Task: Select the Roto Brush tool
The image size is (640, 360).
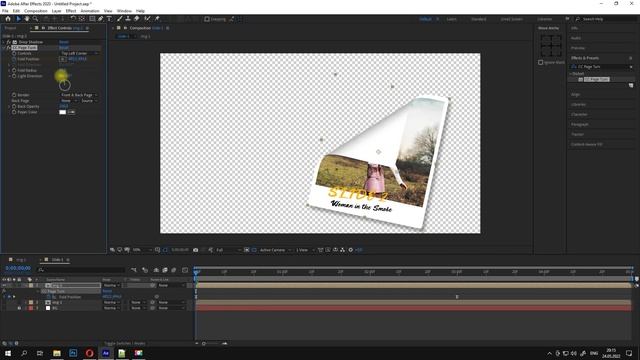Action: point(147,19)
